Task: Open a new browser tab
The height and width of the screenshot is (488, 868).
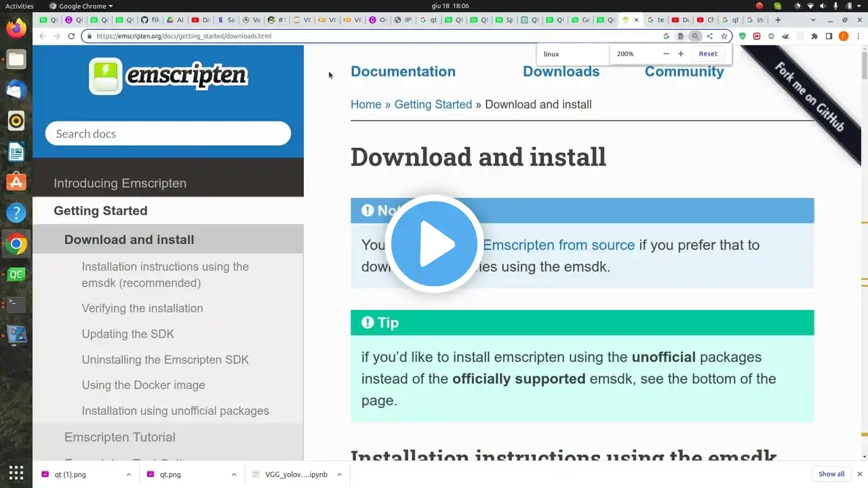Action: click(x=778, y=20)
